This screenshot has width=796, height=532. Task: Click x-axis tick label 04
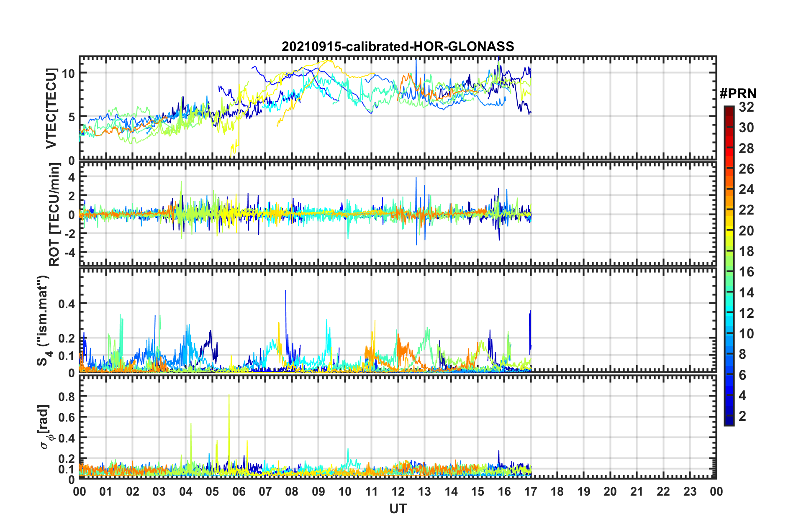[185, 491]
